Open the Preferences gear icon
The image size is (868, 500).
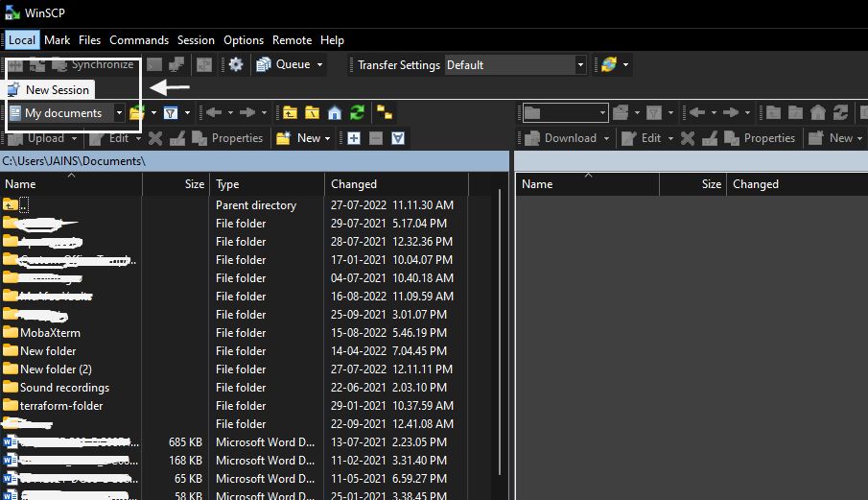coord(236,65)
